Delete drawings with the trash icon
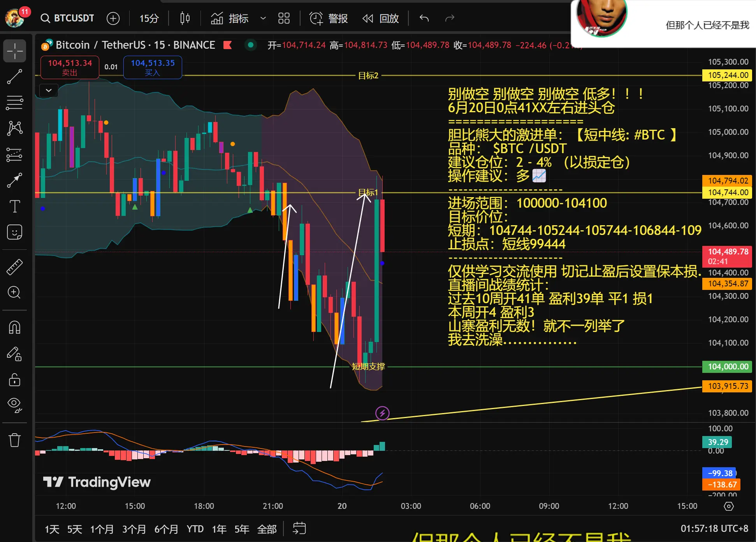The width and height of the screenshot is (756, 542). point(15,440)
